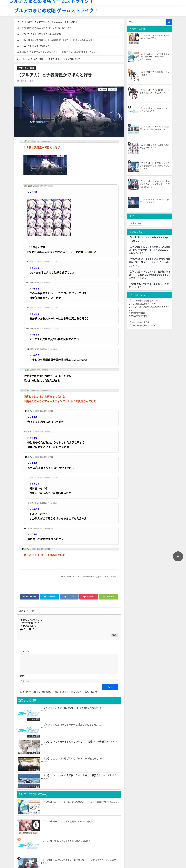Screen dimensions: 186x868
Task: Open the ブルーアーカイブツイッター link
Action: tap(142, 325)
